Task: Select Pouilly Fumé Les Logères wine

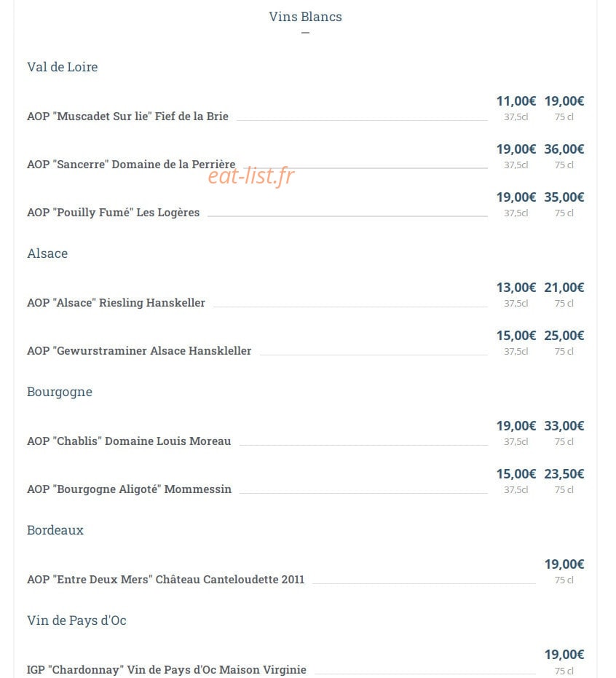Action: click(x=114, y=213)
